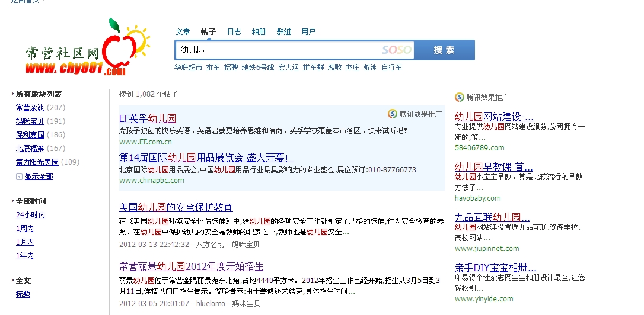The image size is (644, 315).
Task: Switch to the 日志 search tab
Action: pyautogui.click(x=234, y=31)
